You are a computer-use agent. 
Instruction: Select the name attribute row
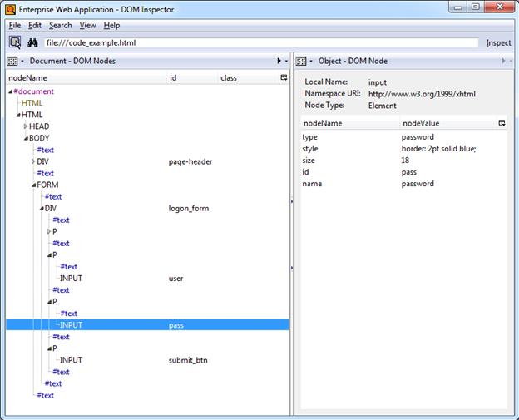(x=403, y=184)
